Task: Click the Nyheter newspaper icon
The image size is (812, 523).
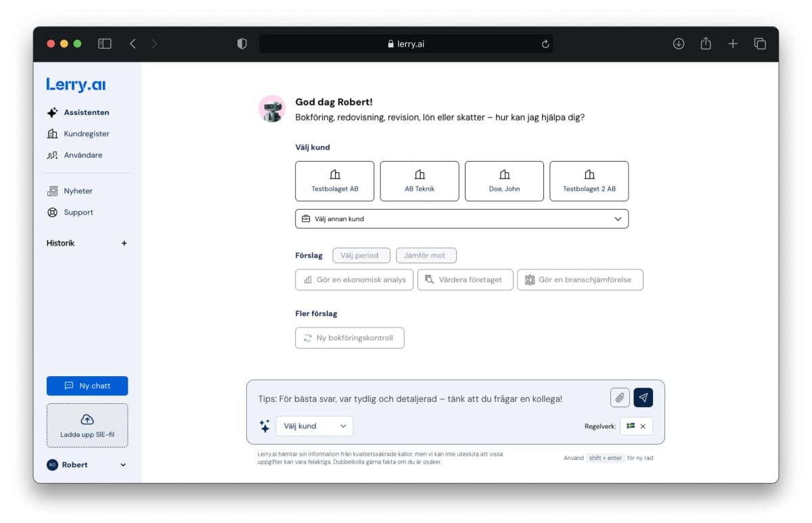Action: point(53,191)
